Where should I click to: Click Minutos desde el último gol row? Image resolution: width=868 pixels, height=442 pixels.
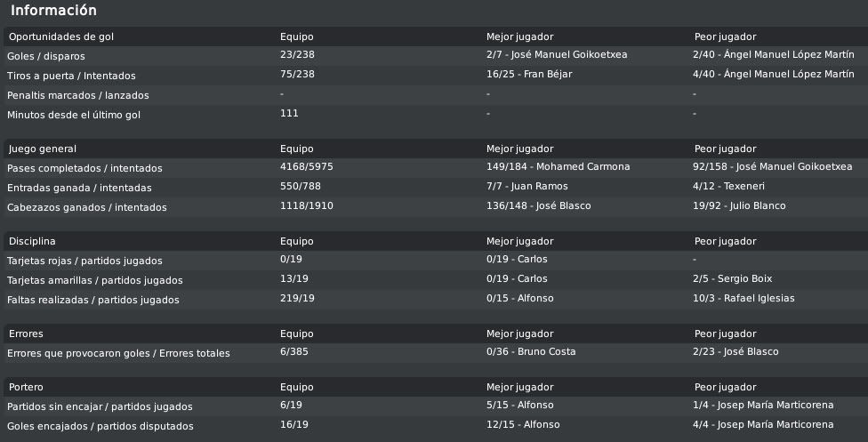tap(436, 115)
